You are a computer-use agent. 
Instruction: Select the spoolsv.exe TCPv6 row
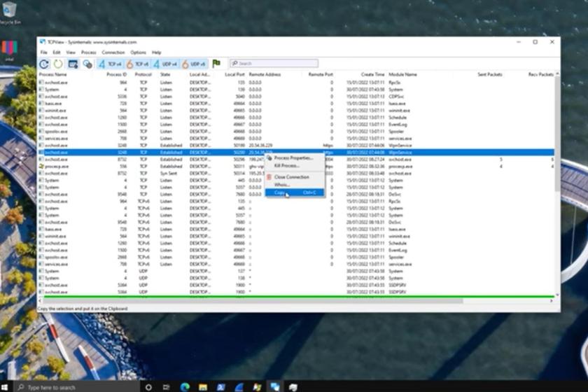tap(296, 258)
